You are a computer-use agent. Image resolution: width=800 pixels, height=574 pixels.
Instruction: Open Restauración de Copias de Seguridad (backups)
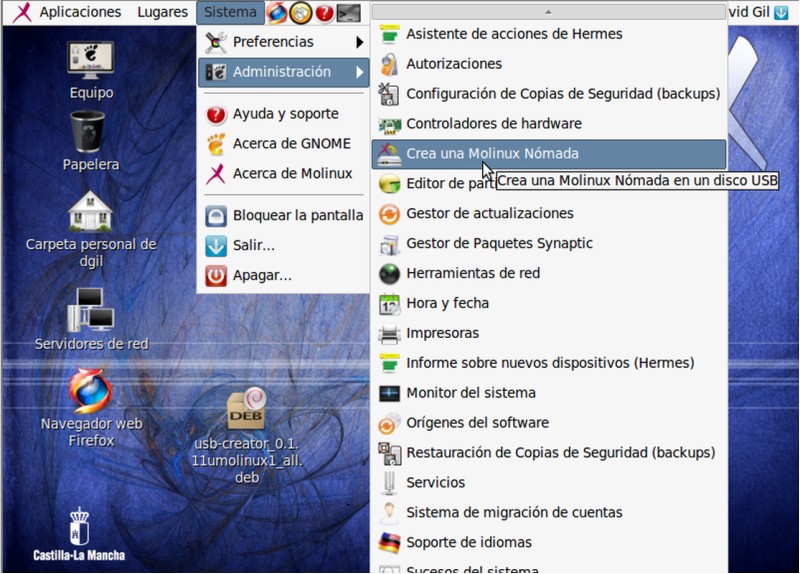click(549, 453)
